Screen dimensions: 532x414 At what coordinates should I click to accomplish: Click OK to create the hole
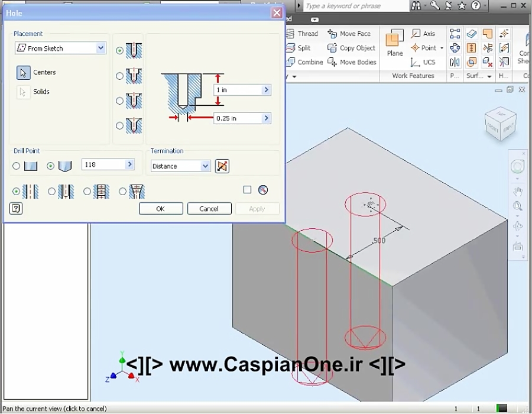160,208
